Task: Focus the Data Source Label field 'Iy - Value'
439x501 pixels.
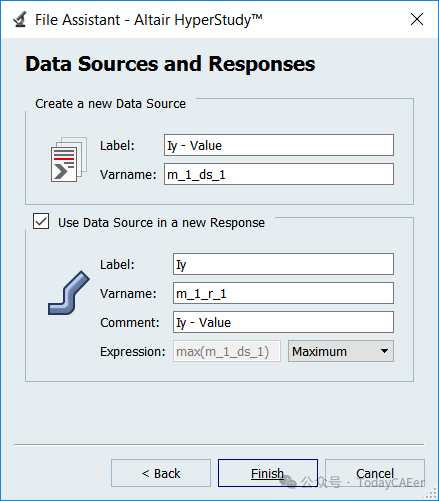Action: 279,145
